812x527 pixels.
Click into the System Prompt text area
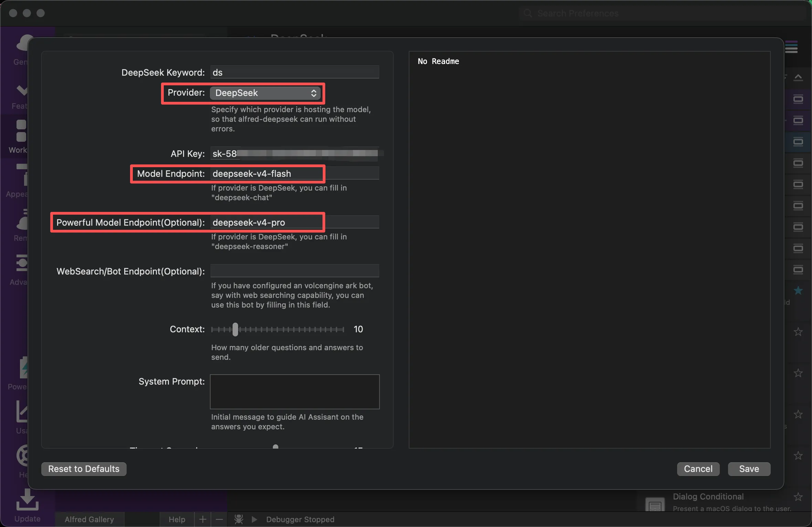click(x=295, y=391)
